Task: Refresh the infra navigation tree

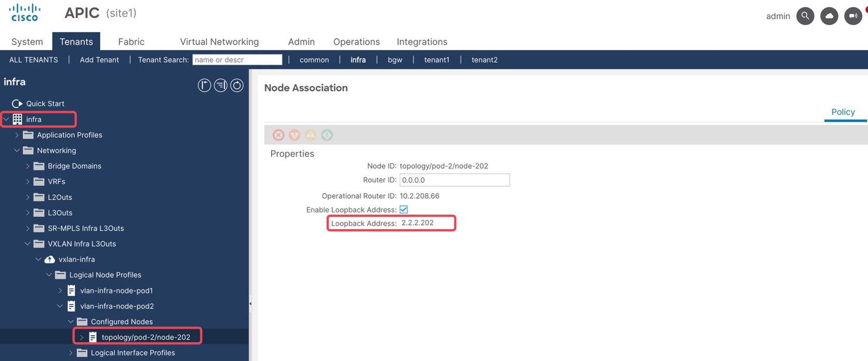Action: coord(237,86)
